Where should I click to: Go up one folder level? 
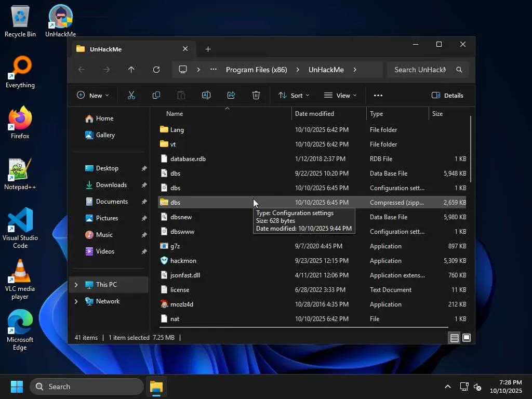131,70
